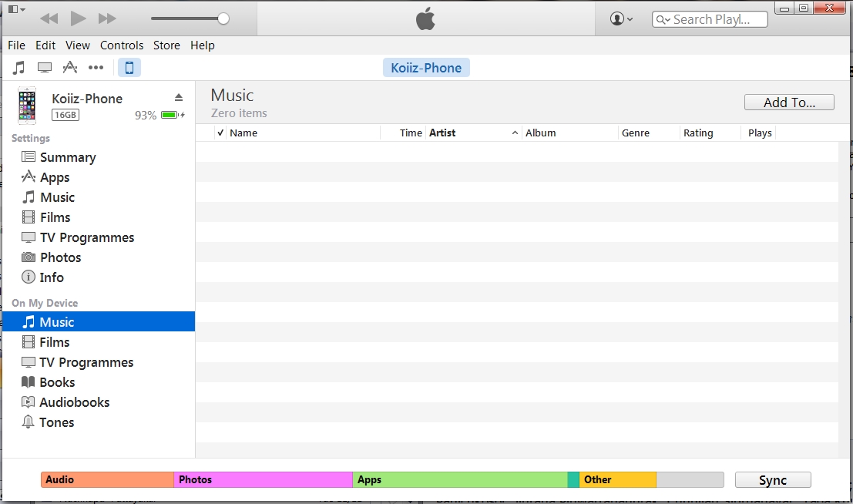
Task: Toggle the checkmark column header
Action: [x=220, y=133]
